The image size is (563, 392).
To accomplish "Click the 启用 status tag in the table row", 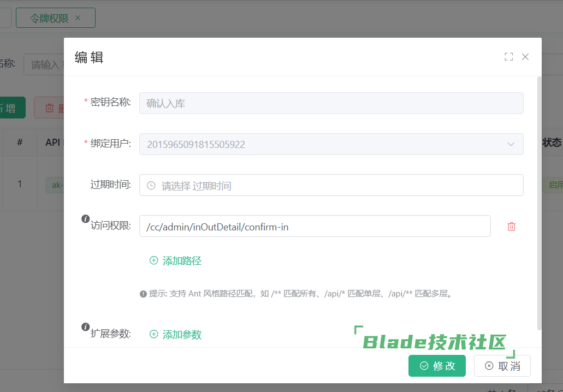I will pyautogui.click(x=555, y=185).
